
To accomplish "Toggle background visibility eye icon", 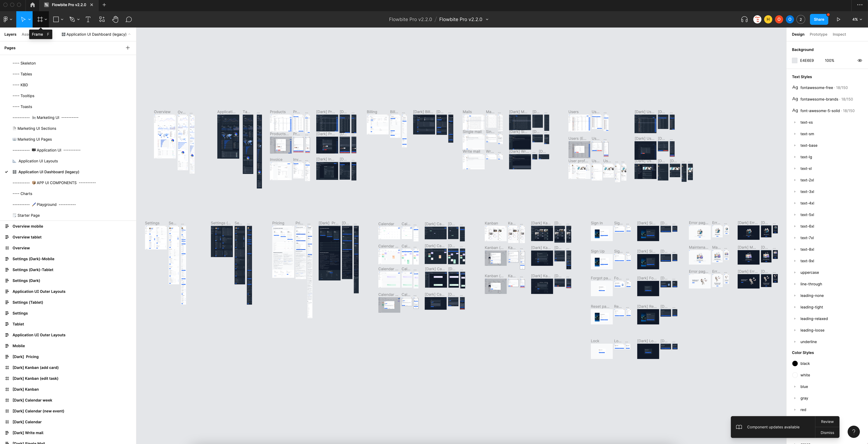I will 860,61.
